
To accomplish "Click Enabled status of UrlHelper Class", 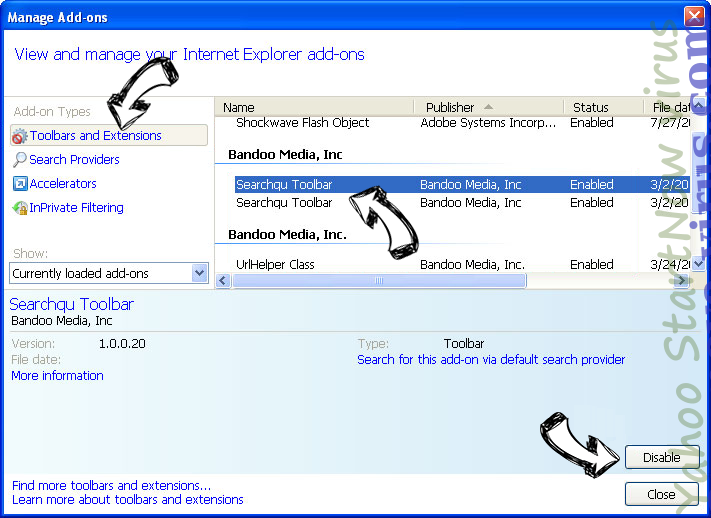I will 592,264.
